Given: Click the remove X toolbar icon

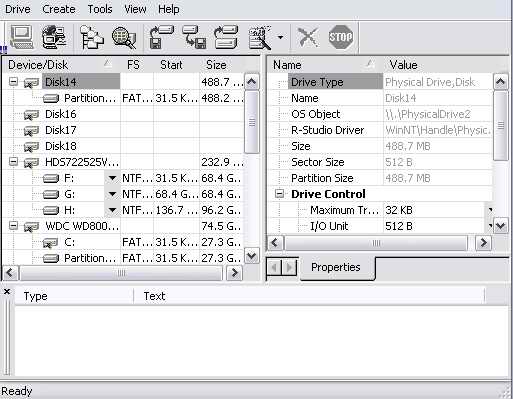Looking at the screenshot, I should pos(308,37).
